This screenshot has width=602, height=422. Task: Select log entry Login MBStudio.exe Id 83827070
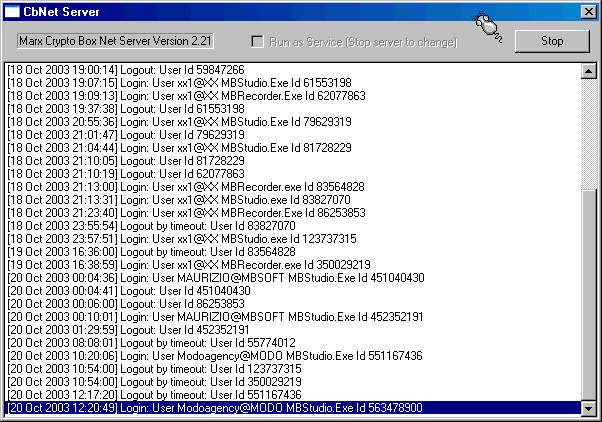click(294, 200)
